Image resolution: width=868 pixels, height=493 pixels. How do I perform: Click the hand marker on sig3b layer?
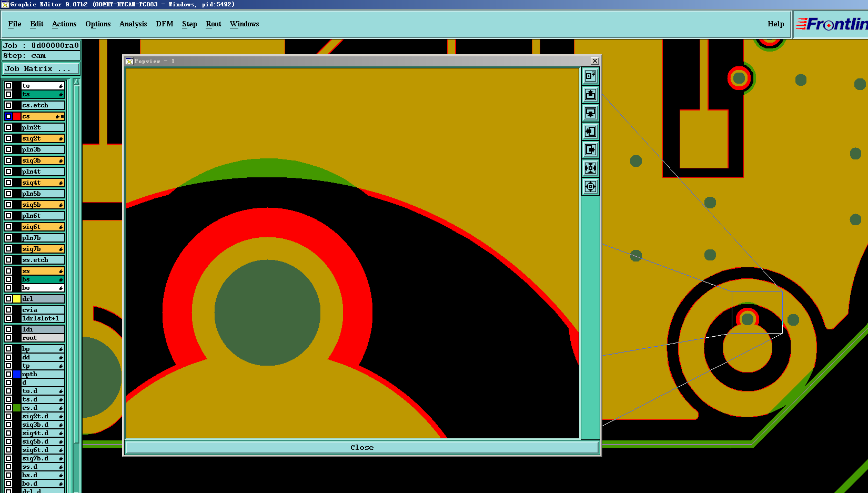coord(61,161)
